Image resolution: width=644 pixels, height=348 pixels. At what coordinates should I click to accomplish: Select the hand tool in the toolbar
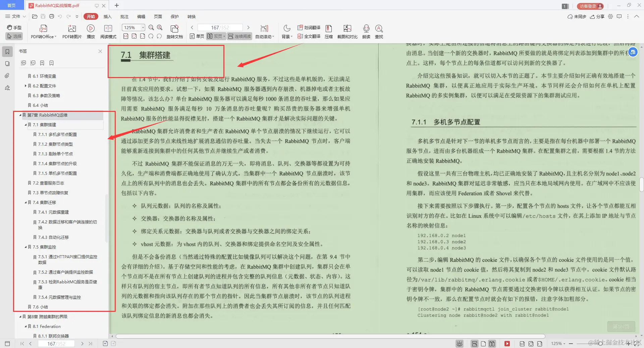pyautogui.click(x=14, y=27)
